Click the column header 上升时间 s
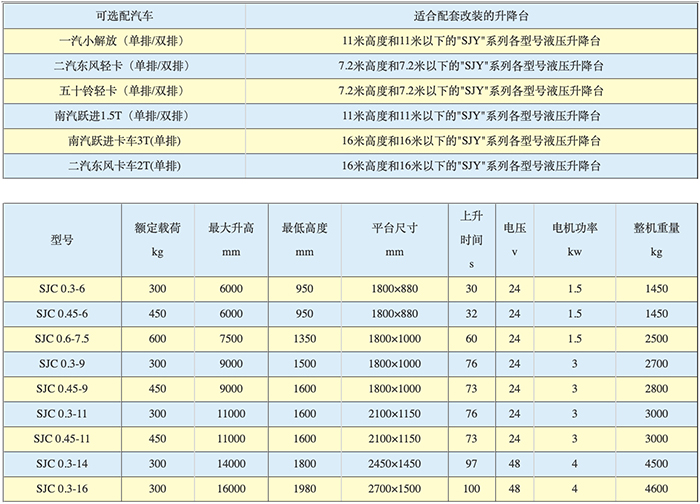700x504 pixels. click(x=471, y=240)
